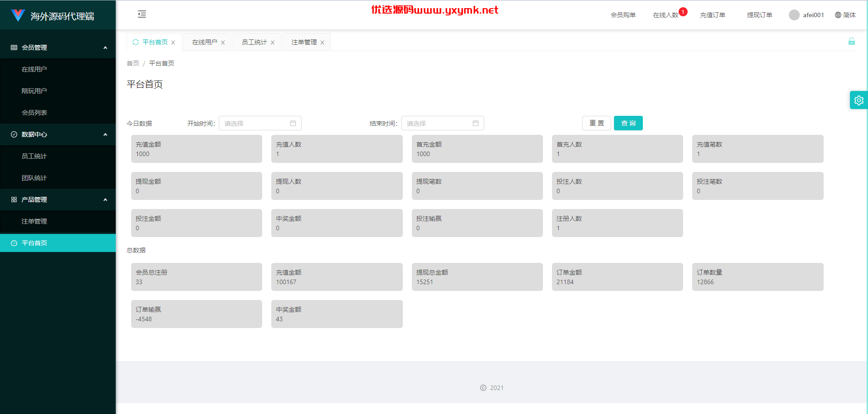
Task: Open 会员购单 in top navigation
Action: [x=623, y=15]
